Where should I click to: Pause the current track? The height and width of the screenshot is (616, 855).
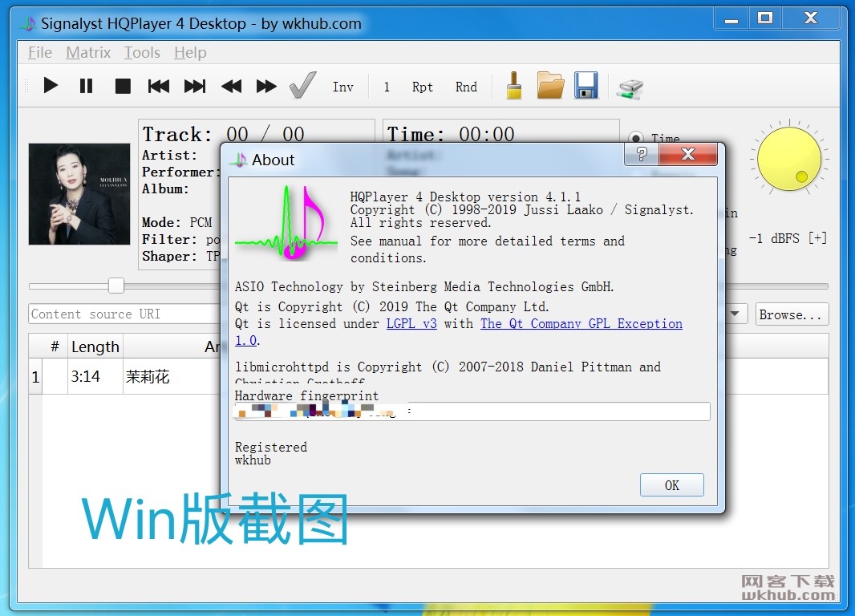click(86, 86)
